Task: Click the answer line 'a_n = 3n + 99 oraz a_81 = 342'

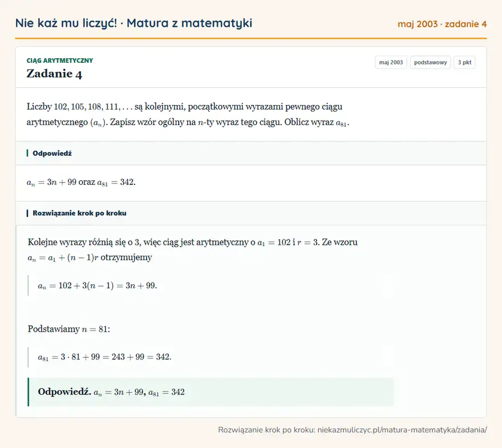Action: coord(81,182)
